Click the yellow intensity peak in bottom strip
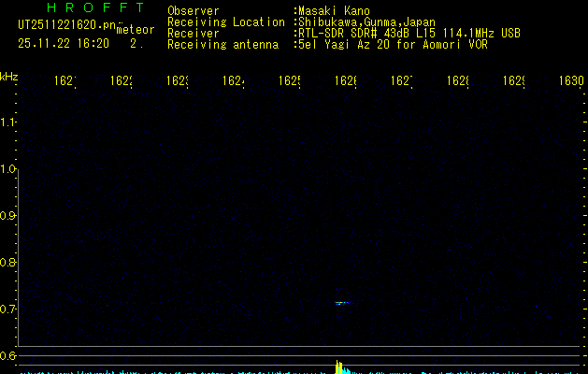Screen dimensions: 588x374 click(339, 367)
